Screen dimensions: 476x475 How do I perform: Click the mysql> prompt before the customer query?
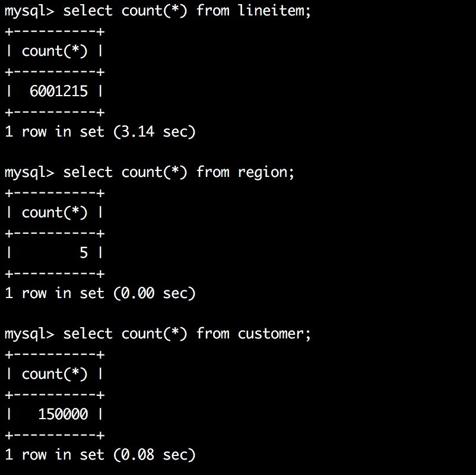(29, 334)
